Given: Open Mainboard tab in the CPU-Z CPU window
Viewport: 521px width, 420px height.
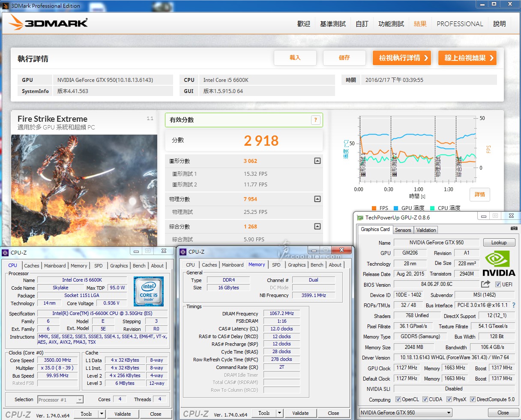Looking at the screenshot, I should [55, 266].
